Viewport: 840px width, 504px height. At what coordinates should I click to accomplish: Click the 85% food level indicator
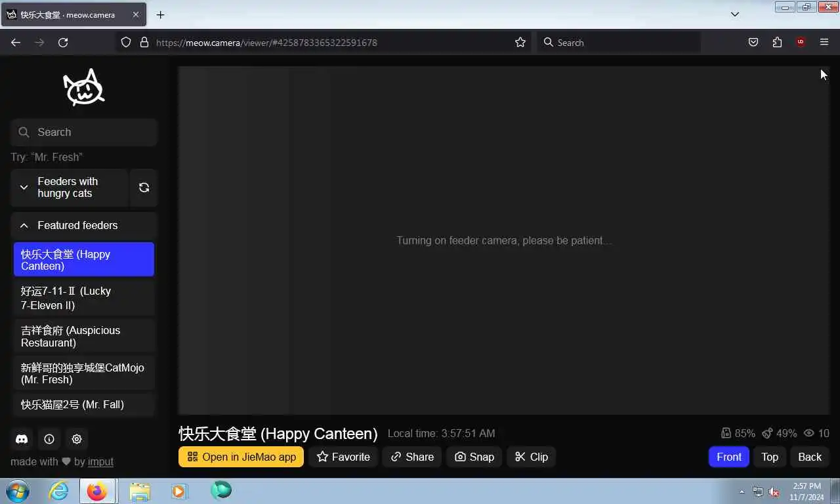point(738,434)
